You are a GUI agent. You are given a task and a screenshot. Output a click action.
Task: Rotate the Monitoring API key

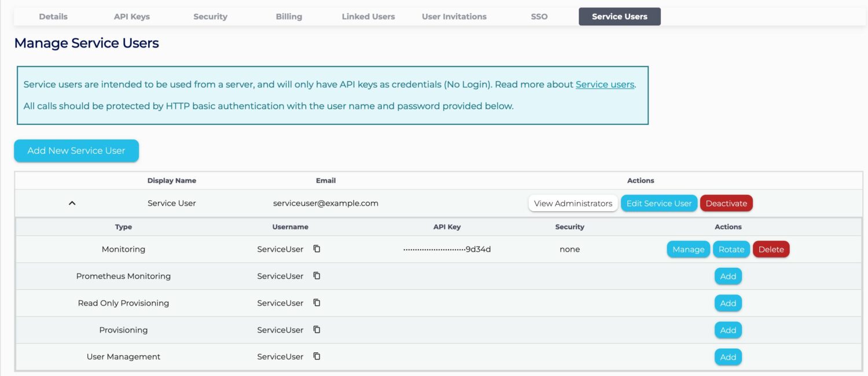click(731, 249)
